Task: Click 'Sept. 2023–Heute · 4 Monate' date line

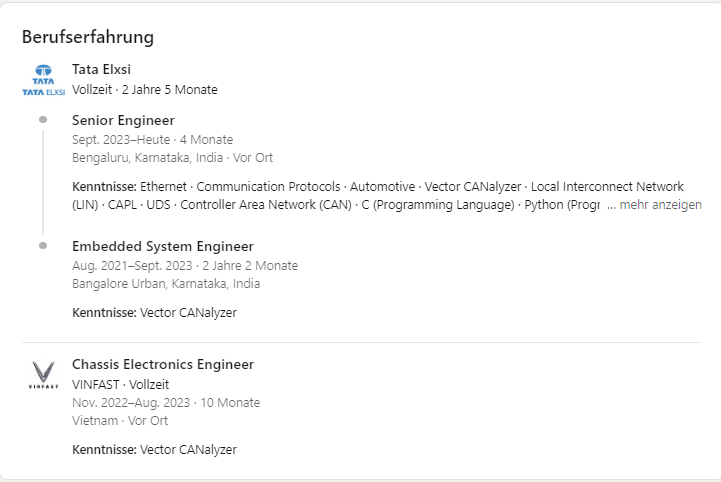Action: click(152, 140)
